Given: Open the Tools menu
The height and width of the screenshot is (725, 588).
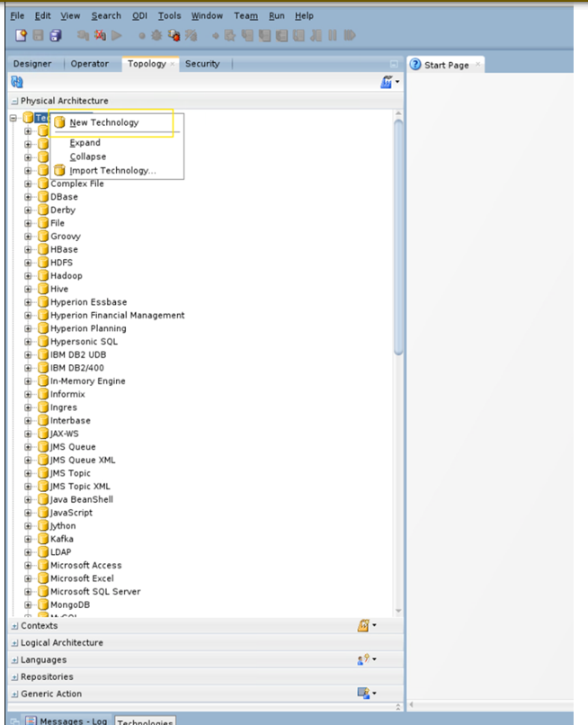Looking at the screenshot, I should click(169, 15).
